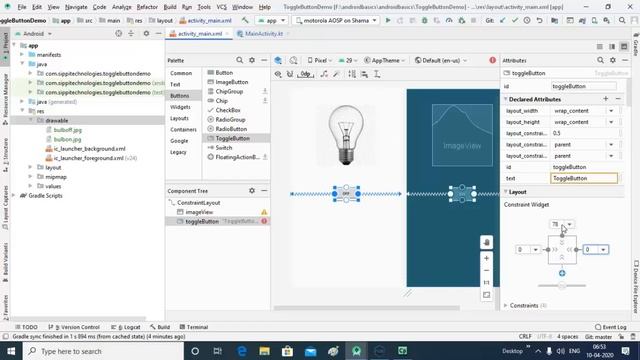Open the guidelines tool icon
Screen dimensions: 640x360
tap(377, 74)
